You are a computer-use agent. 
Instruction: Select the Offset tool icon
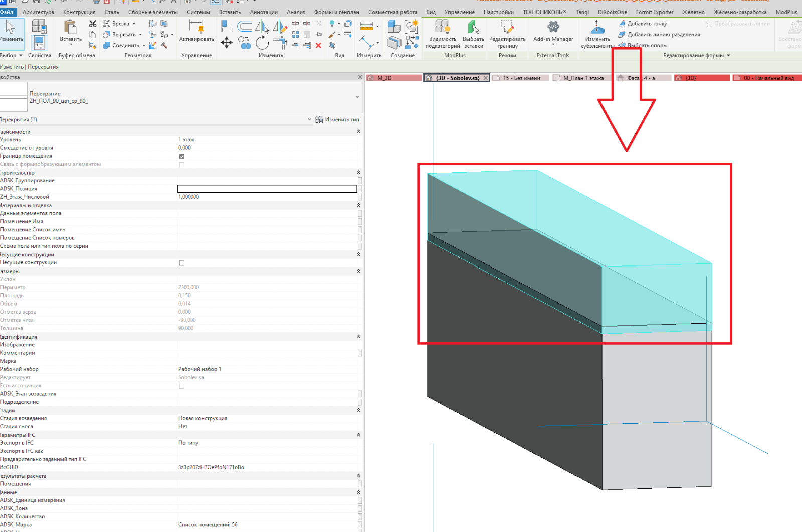pyautogui.click(x=245, y=26)
